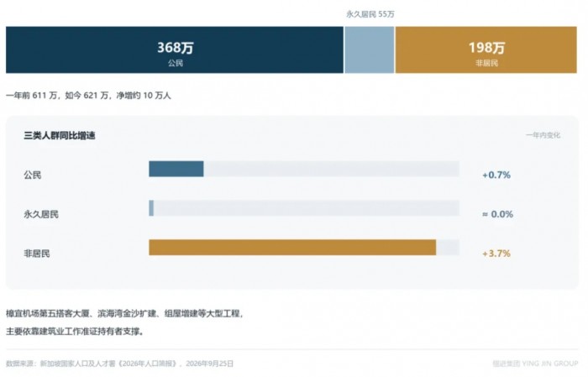Click the 一年内变化 caption

coord(543,135)
